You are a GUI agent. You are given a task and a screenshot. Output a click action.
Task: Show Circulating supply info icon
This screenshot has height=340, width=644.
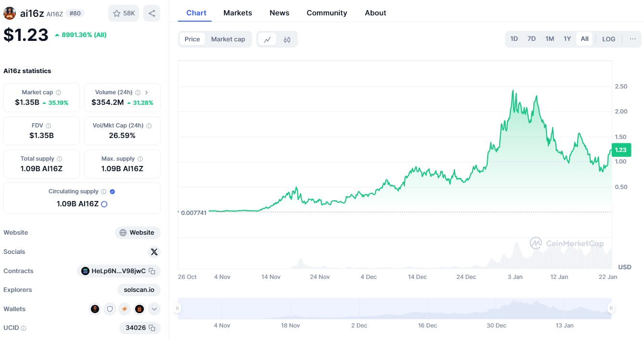pos(103,191)
